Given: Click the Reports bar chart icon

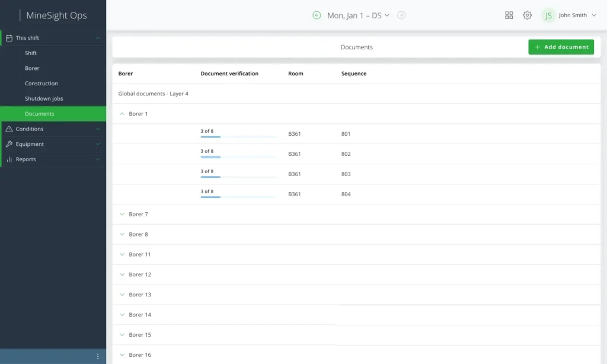Looking at the screenshot, I should coord(9,159).
